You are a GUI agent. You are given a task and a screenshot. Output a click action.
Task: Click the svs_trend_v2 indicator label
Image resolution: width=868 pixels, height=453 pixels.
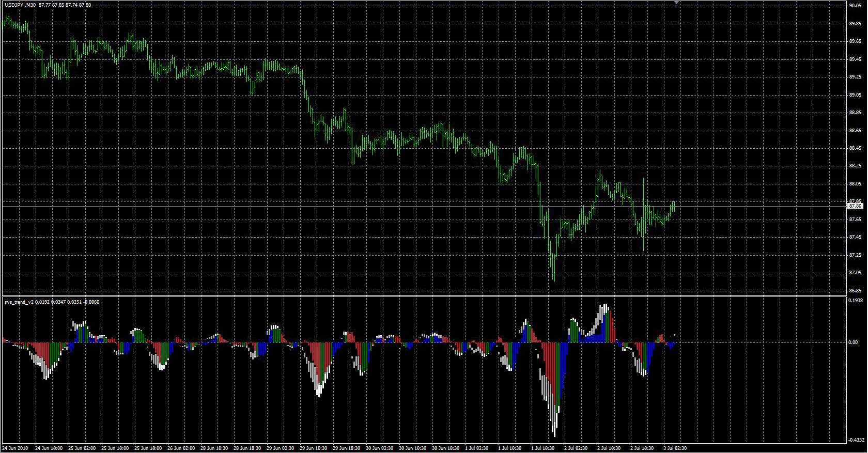(x=19, y=302)
